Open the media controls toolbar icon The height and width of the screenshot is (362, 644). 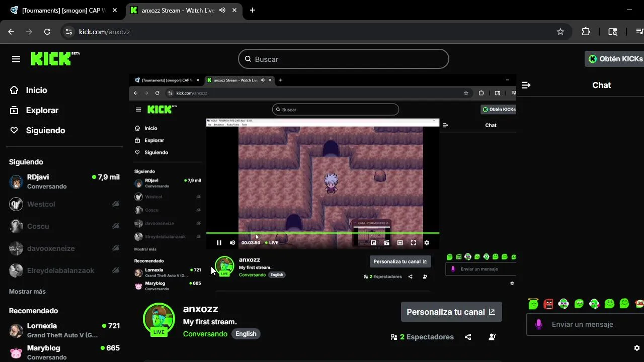point(639,32)
